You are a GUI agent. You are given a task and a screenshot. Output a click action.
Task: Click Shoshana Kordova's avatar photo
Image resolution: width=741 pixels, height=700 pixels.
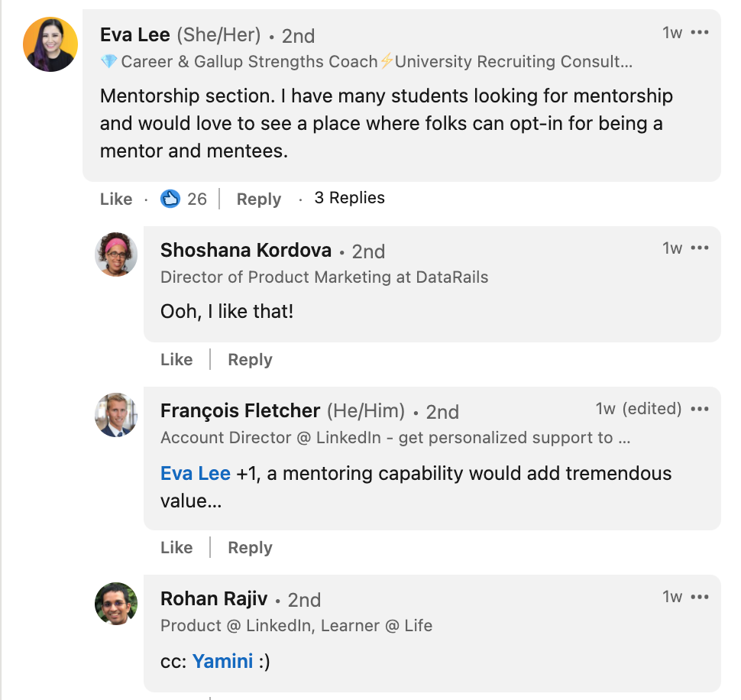coord(116,254)
